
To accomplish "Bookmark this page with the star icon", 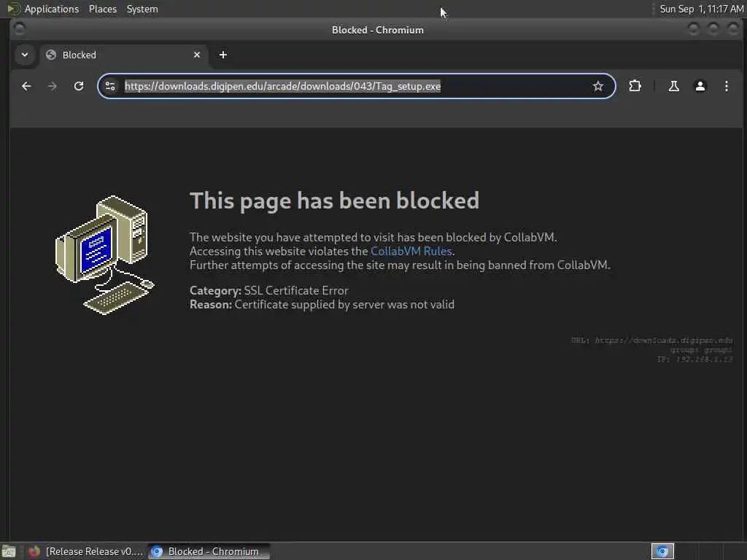I will tap(598, 86).
